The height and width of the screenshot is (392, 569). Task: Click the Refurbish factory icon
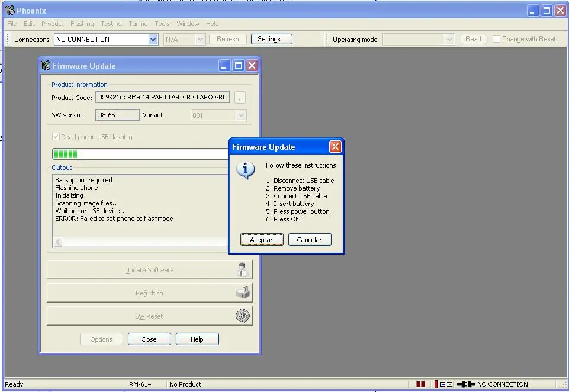click(243, 292)
